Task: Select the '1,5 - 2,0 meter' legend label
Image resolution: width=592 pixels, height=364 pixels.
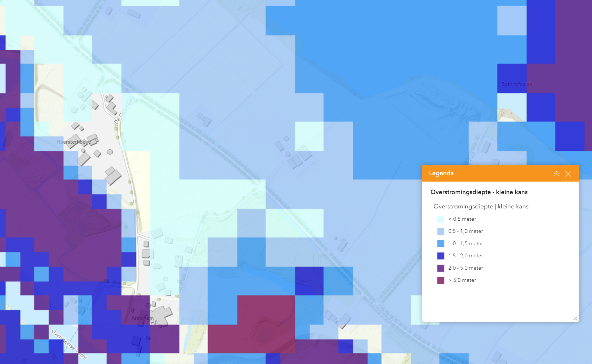Action: 466,256
